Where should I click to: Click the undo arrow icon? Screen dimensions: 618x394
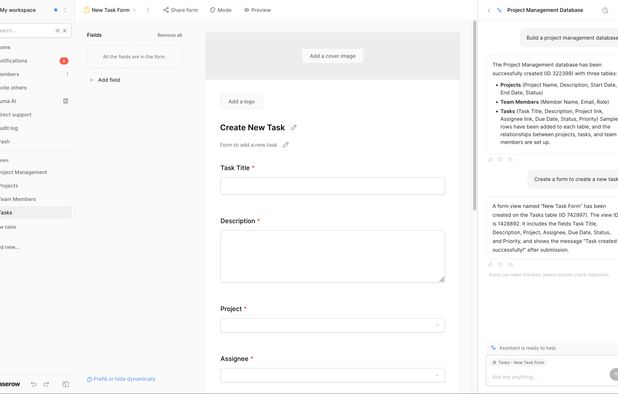coord(34,384)
